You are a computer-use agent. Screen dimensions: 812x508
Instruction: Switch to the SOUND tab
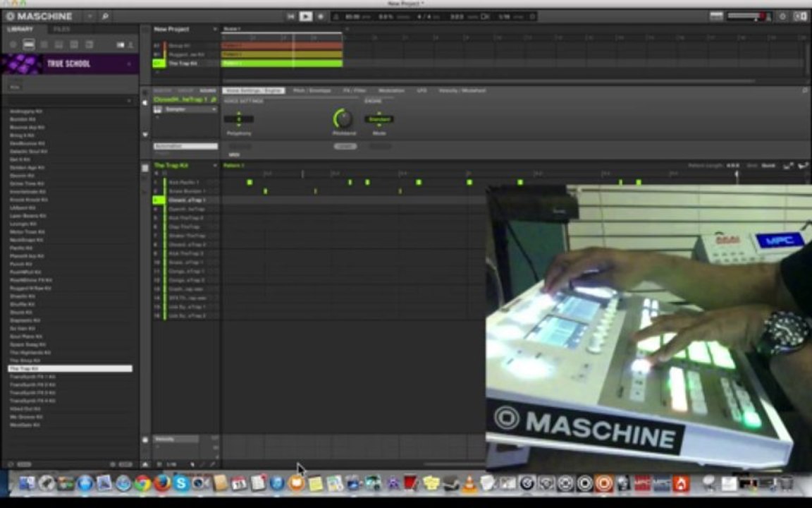point(208,91)
